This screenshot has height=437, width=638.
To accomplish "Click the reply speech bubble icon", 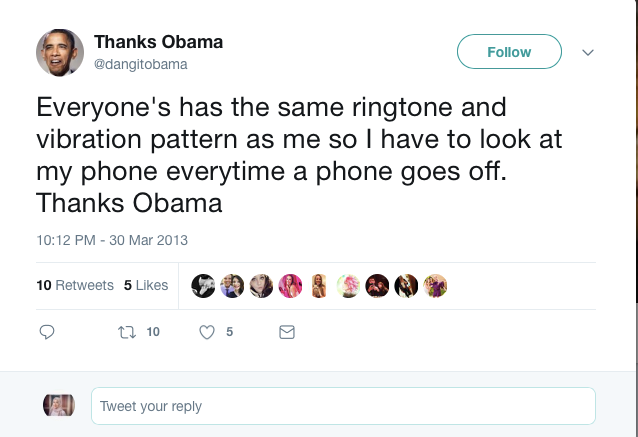I will point(46,332).
